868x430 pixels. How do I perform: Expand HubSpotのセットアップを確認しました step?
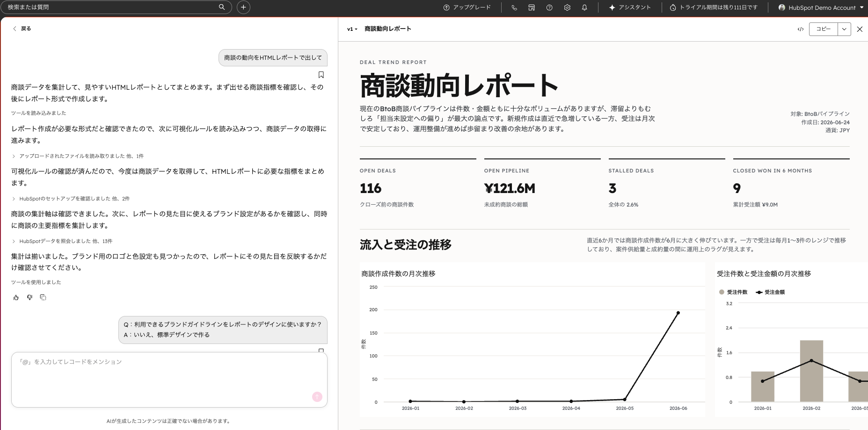click(x=71, y=199)
